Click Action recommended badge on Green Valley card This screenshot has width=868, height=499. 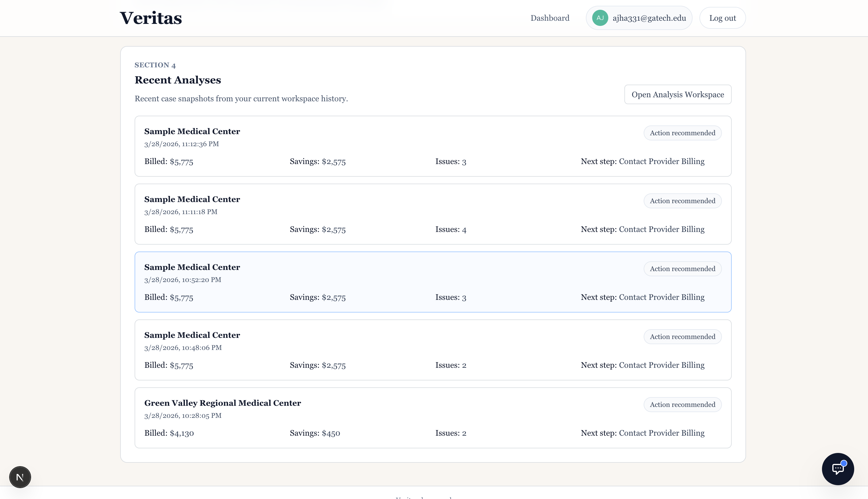tap(682, 404)
